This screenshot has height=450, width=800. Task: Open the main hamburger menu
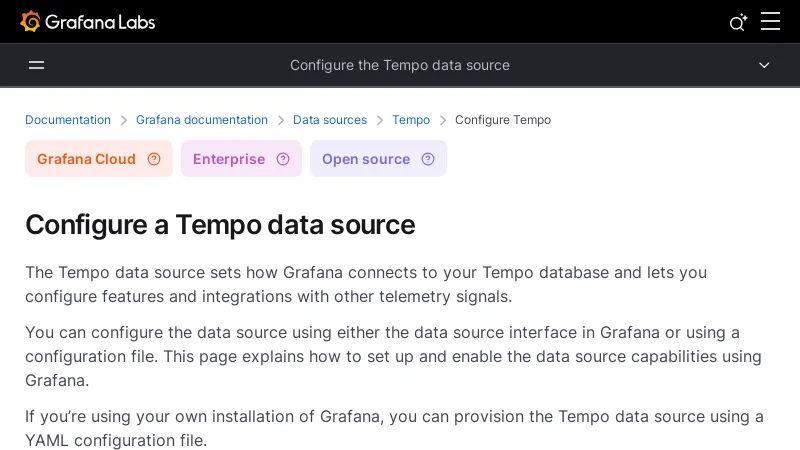[770, 21]
